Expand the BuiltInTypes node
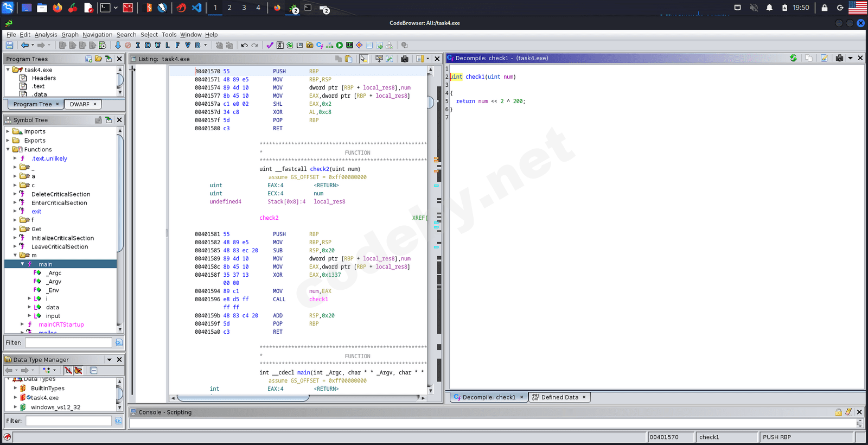 [x=15, y=388]
